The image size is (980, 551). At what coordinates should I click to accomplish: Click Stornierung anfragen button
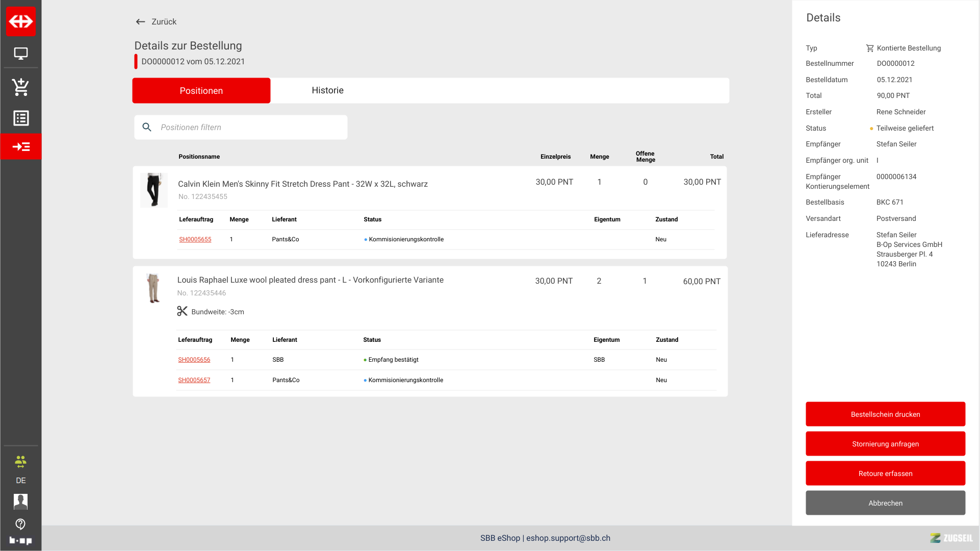(x=885, y=444)
